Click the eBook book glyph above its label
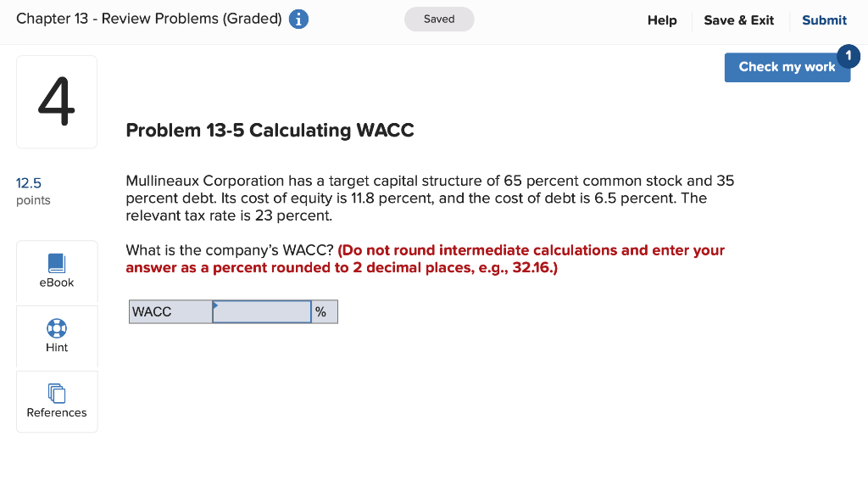Viewport: 868px width, 492px height. (56, 265)
